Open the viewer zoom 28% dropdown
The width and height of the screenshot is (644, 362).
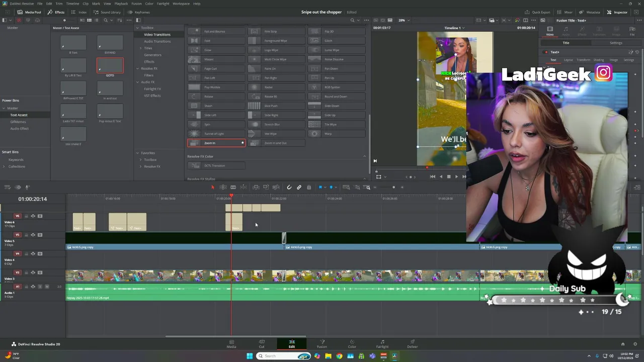pos(404,20)
